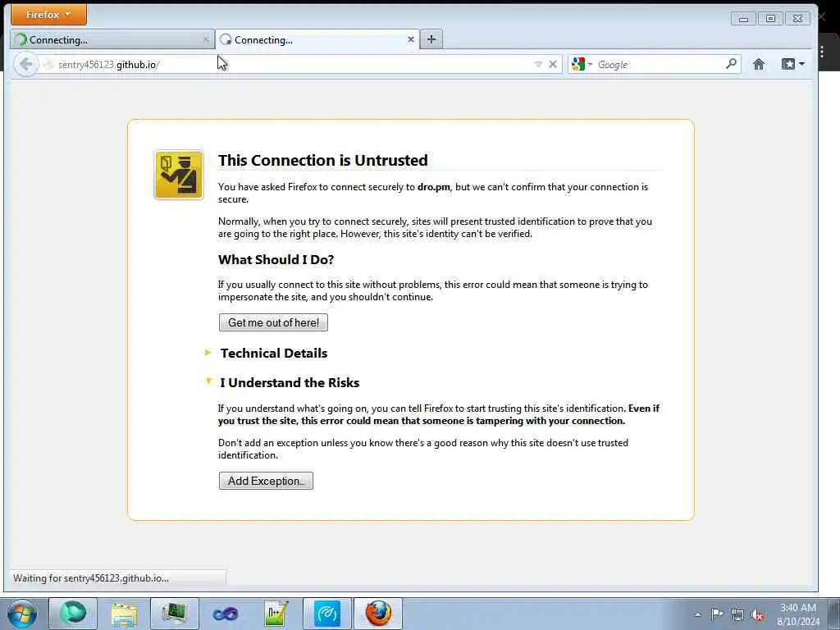The image size is (840, 630).
Task: Open the Action Center flag icon
Action: (717, 614)
